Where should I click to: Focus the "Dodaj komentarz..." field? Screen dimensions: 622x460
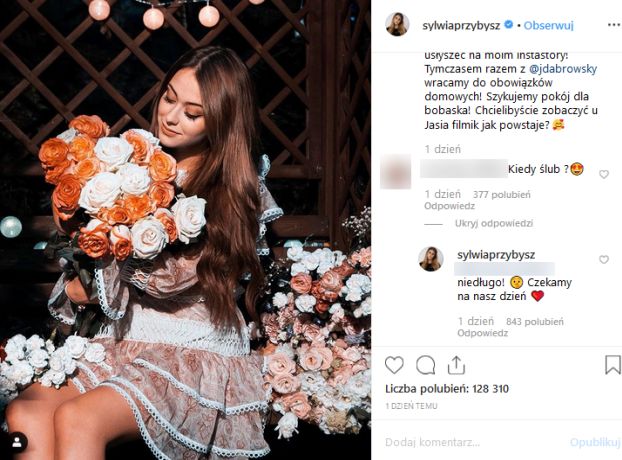(x=470, y=441)
